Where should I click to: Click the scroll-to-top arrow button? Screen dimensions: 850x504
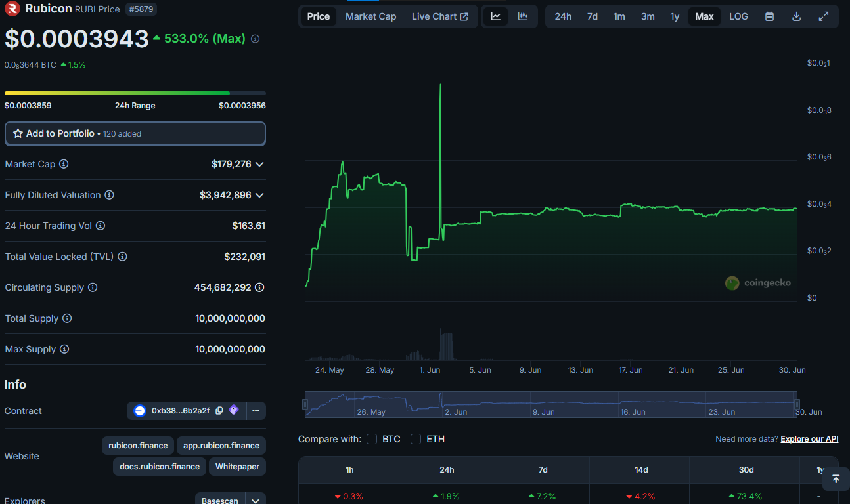836,479
